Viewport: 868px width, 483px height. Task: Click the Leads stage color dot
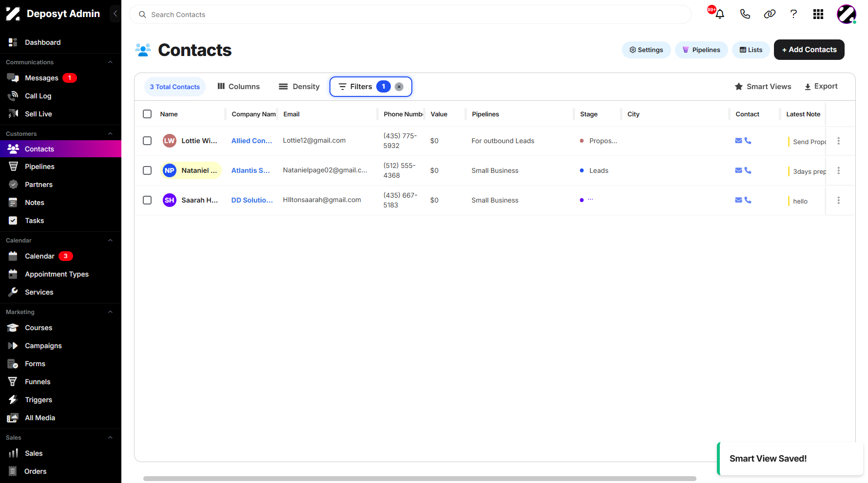pyautogui.click(x=581, y=170)
